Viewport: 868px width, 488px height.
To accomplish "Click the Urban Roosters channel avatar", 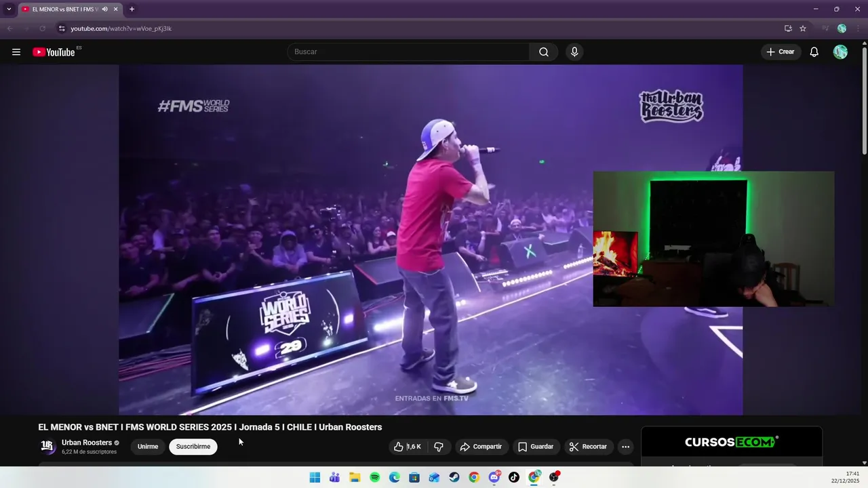I will [x=47, y=447].
